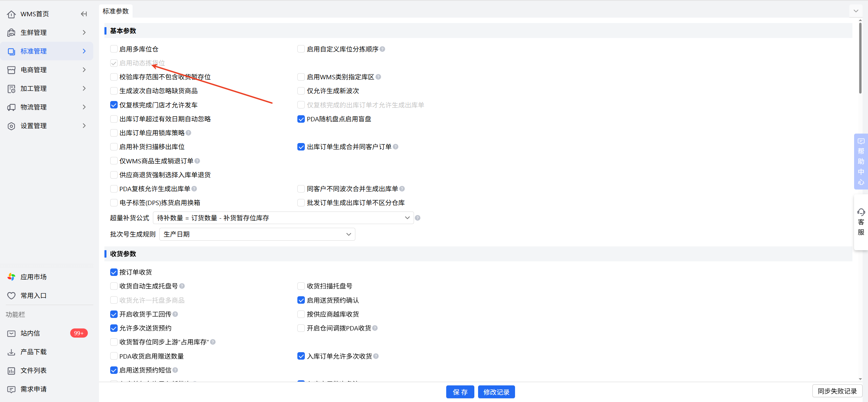The height and width of the screenshot is (402, 868).
Task: Click the 应用市场 colorful icon
Action: tap(11, 277)
